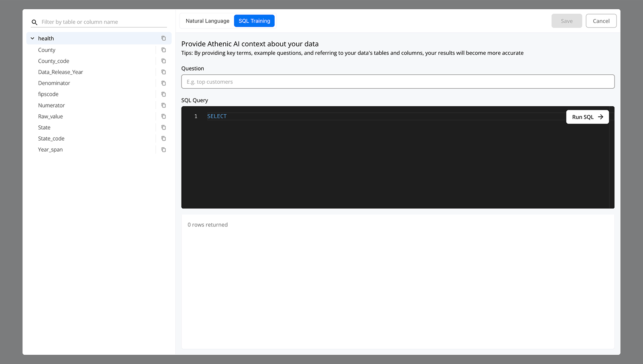Image resolution: width=643 pixels, height=364 pixels.
Task: Copy the Raw_value column name
Action: click(163, 116)
